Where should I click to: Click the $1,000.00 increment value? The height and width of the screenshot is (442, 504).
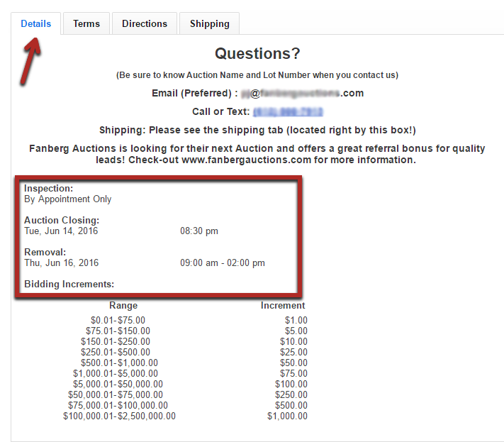(x=287, y=416)
